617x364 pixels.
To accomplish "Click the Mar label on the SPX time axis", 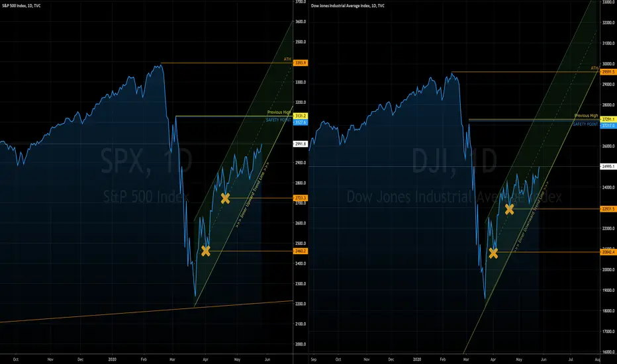I will (x=172, y=359).
